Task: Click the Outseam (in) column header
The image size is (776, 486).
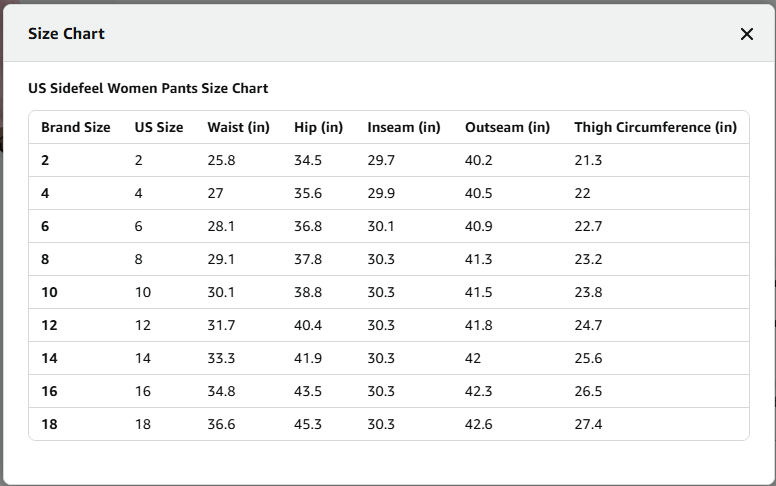Action: 507,127
